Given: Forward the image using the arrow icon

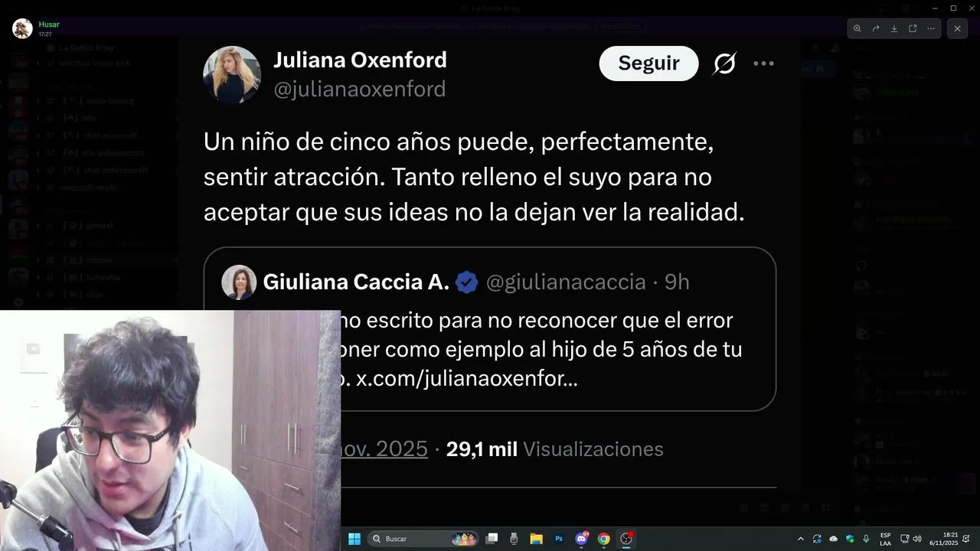Looking at the screenshot, I should point(876,28).
